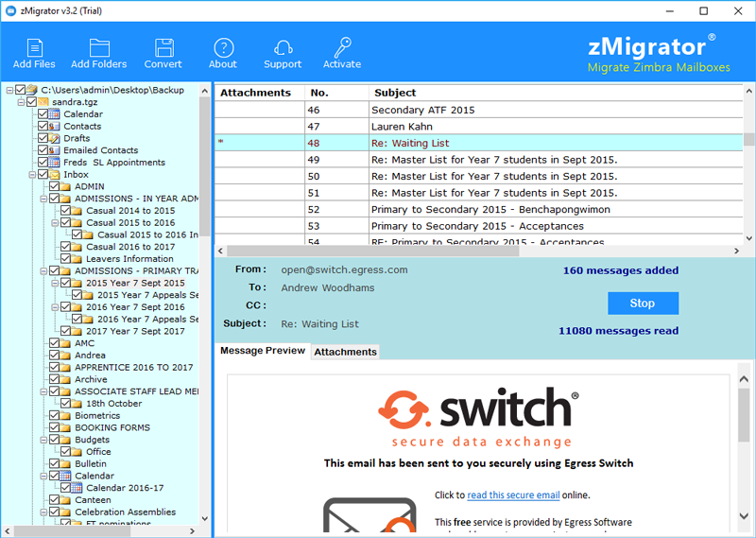
Task: Sort by the Attachments column header
Action: pyautogui.click(x=260, y=93)
